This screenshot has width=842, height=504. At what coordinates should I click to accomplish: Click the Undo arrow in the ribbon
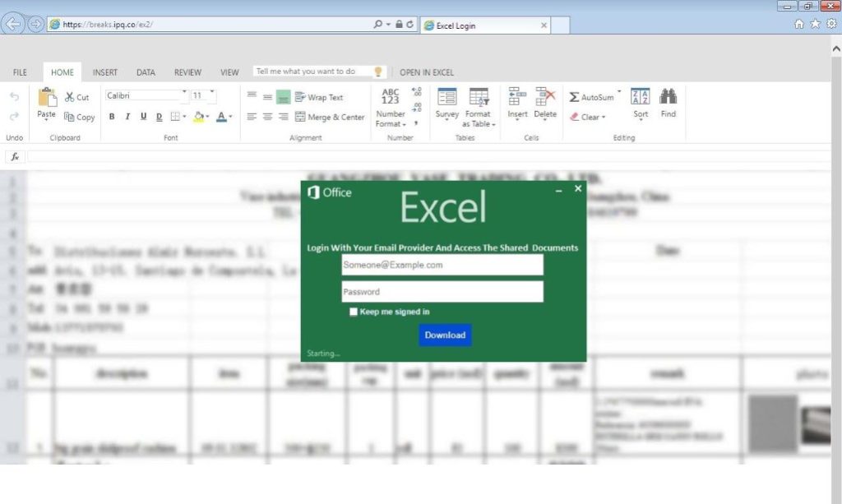point(15,97)
